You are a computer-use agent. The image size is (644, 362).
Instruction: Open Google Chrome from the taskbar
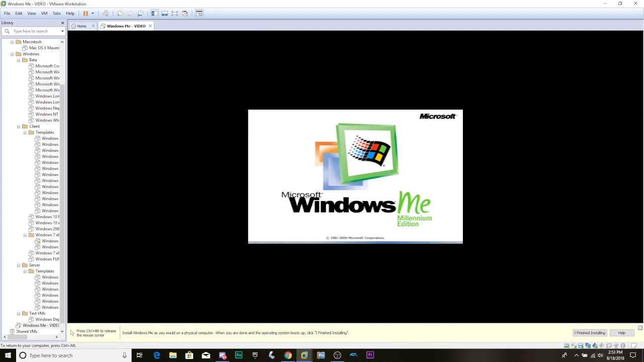288,355
